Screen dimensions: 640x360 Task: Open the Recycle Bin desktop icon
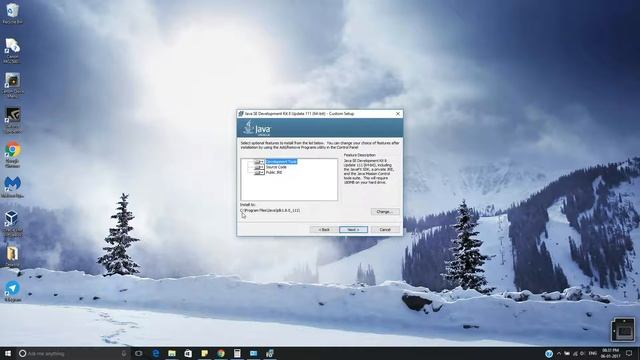(12, 13)
